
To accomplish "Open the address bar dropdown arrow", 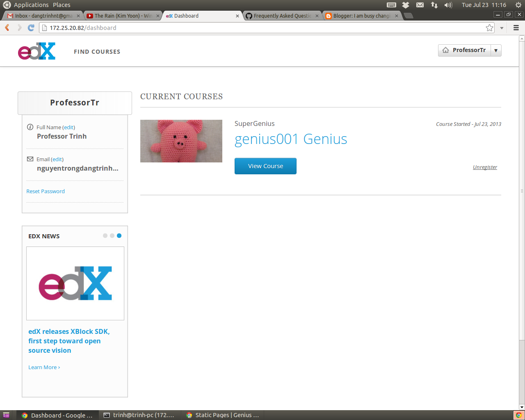I will coord(501,28).
